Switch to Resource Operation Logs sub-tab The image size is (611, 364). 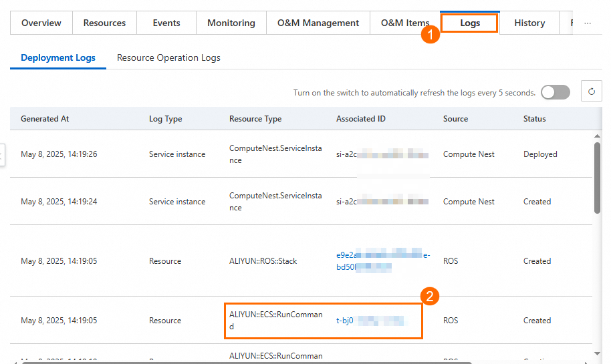pos(168,57)
